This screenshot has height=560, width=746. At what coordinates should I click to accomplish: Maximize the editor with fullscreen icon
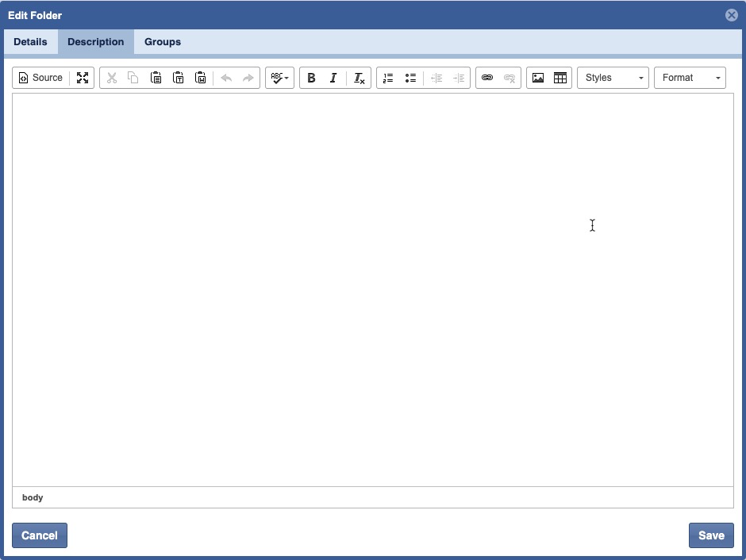(x=83, y=78)
